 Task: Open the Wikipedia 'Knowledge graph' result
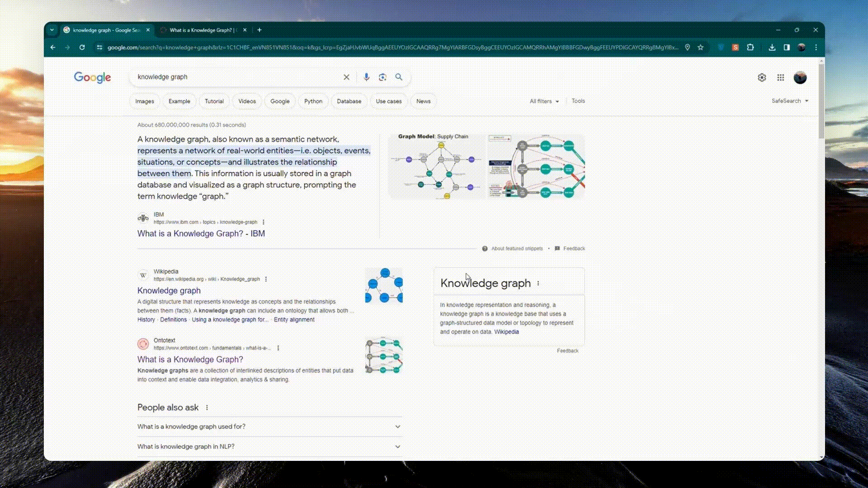tap(169, 291)
